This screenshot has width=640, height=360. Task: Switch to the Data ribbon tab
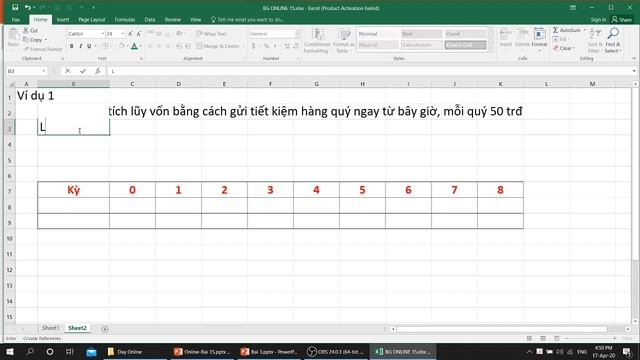(150, 20)
